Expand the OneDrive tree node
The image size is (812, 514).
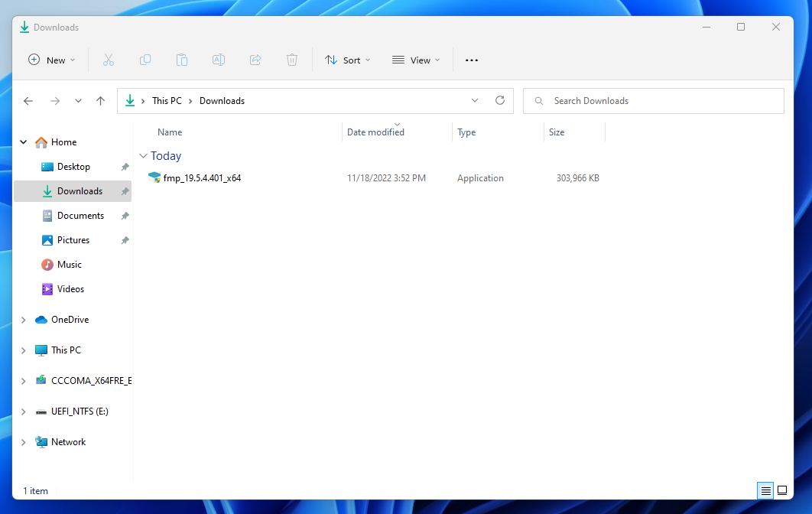(x=23, y=320)
